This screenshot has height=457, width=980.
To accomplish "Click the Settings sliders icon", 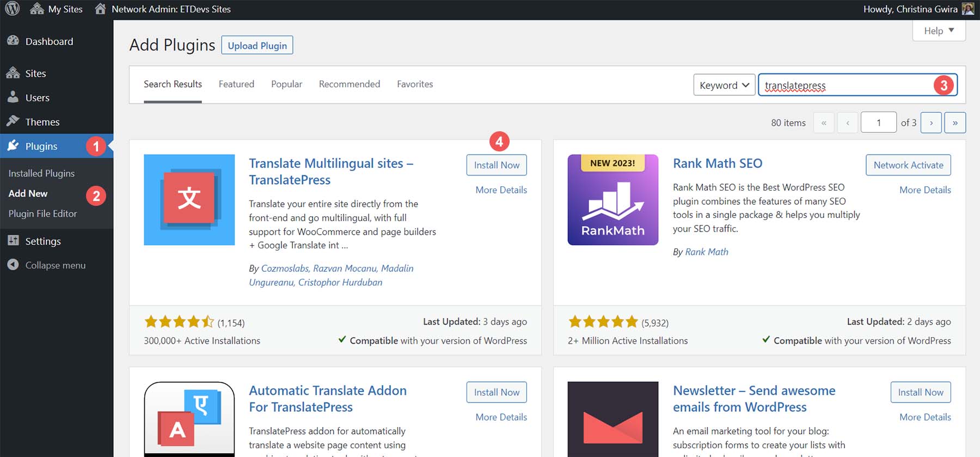I will tap(13, 241).
